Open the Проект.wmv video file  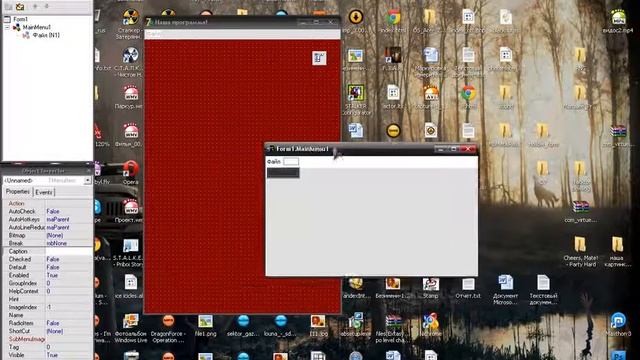pos(130,211)
